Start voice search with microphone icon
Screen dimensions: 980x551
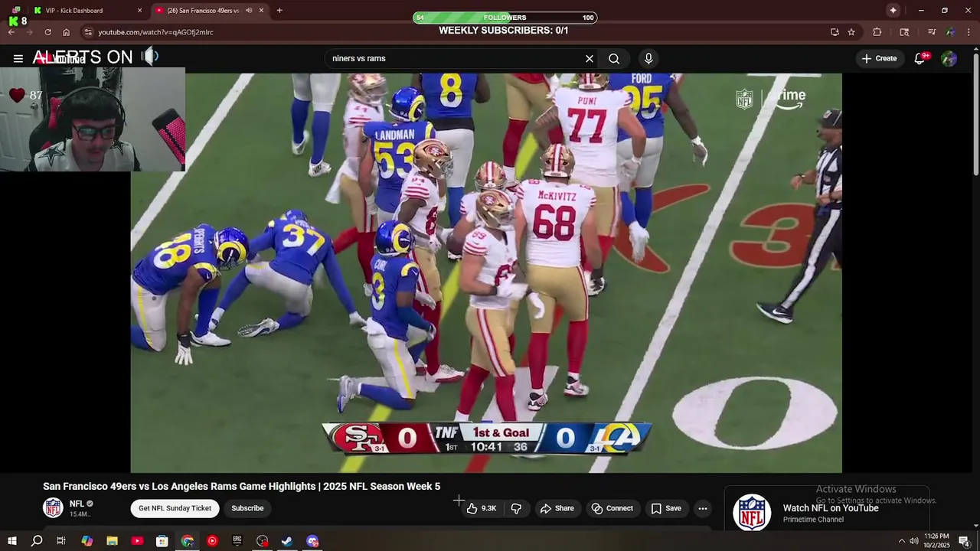[x=648, y=58]
